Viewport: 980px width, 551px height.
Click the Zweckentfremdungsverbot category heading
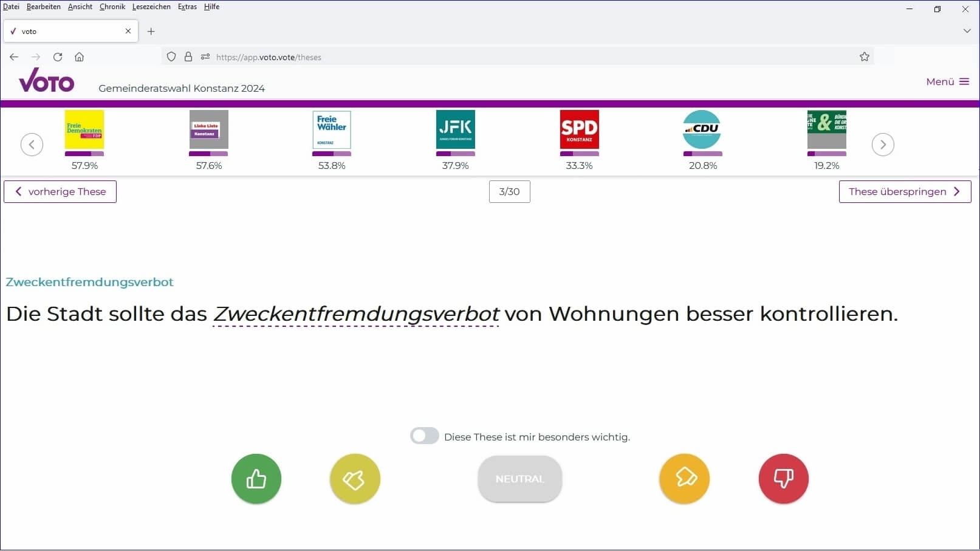pos(90,282)
